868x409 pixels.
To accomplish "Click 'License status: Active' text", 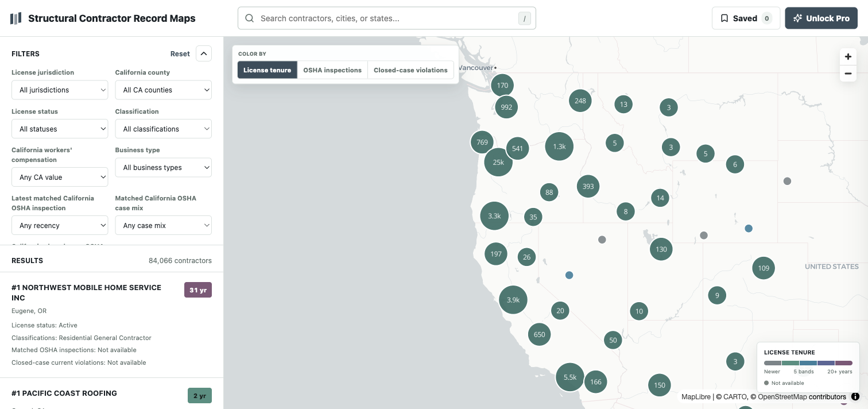I will (x=44, y=325).
